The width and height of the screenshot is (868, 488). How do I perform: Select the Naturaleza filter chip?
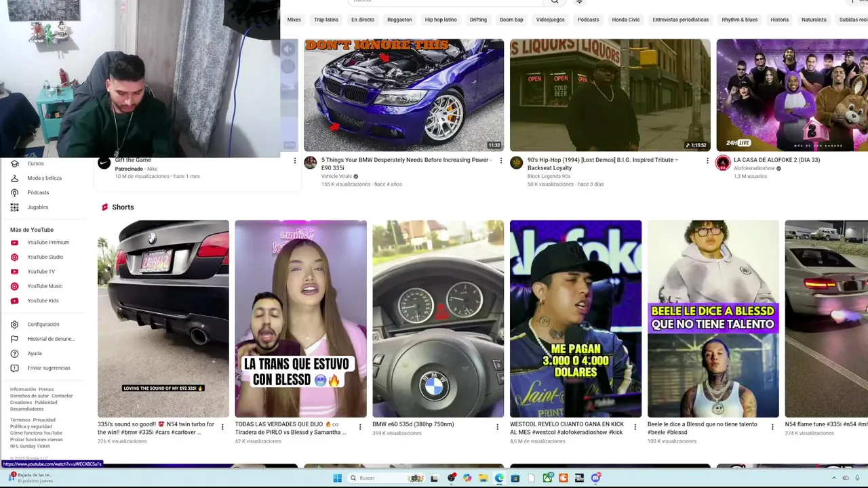click(814, 20)
